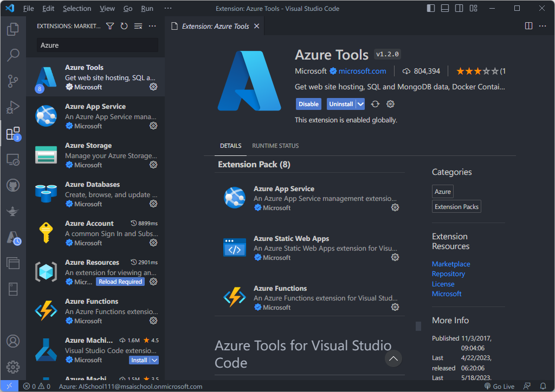Open Marketplace resource link
The height and width of the screenshot is (392, 555).
pyautogui.click(x=451, y=264)
